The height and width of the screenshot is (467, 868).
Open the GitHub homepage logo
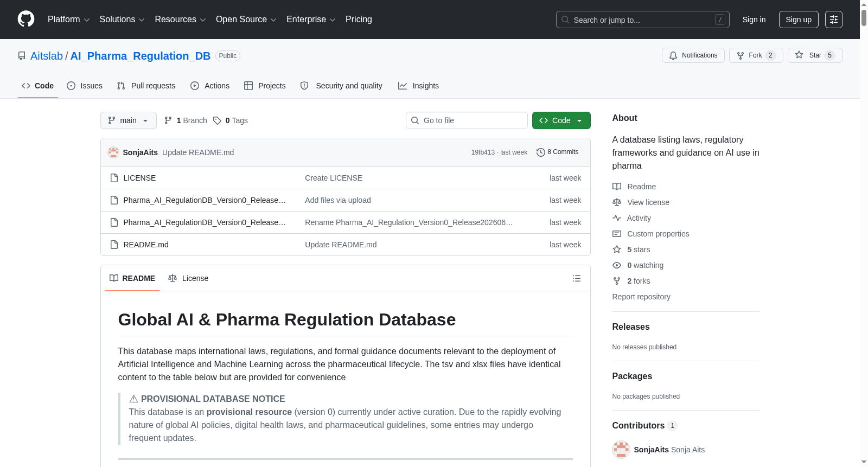(x=26, y=19)
